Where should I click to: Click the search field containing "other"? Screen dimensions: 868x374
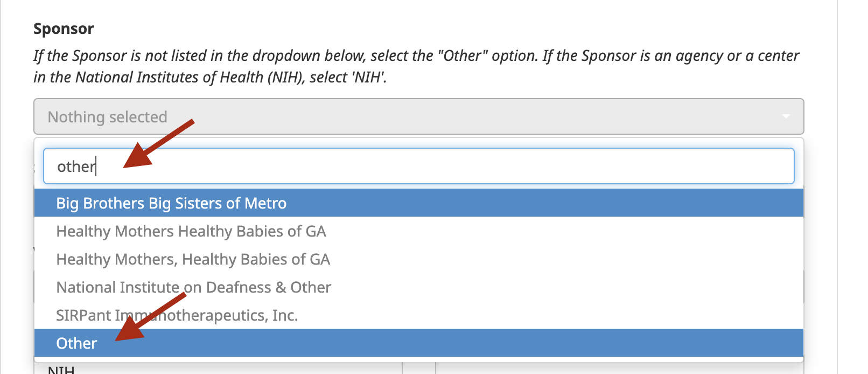418,167
